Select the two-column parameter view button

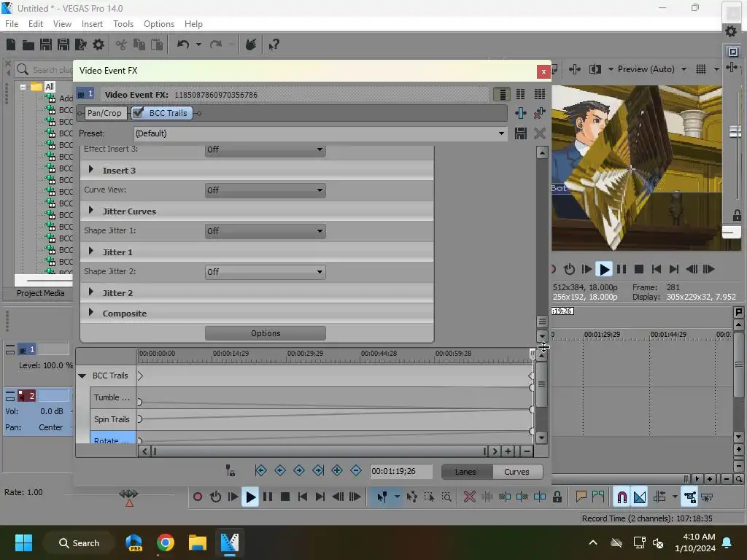tap(520, 94)
